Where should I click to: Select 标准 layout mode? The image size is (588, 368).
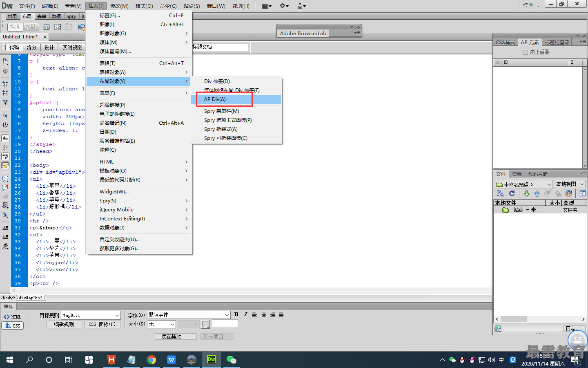(15, 27)
